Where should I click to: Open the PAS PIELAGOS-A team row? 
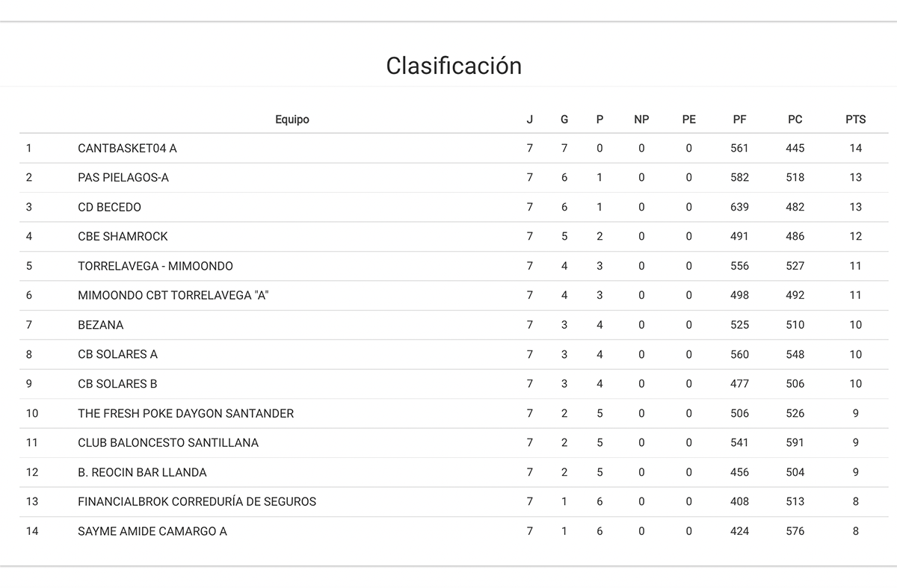(123, 178)
